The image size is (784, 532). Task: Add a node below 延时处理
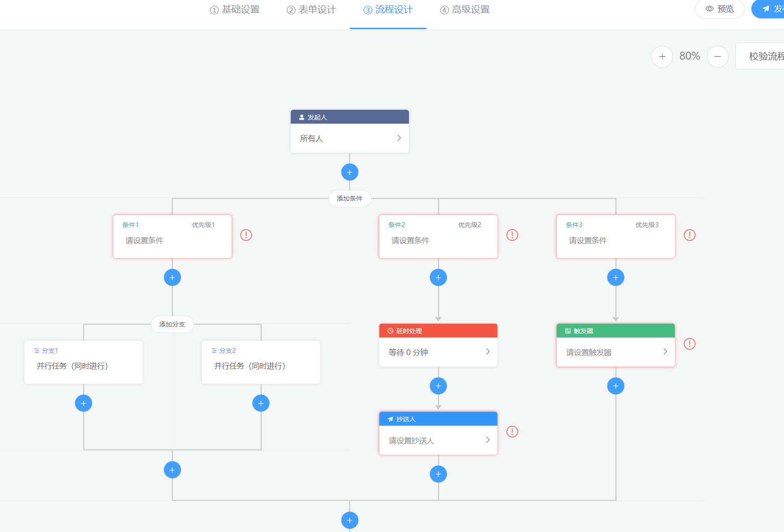(438, 386)
